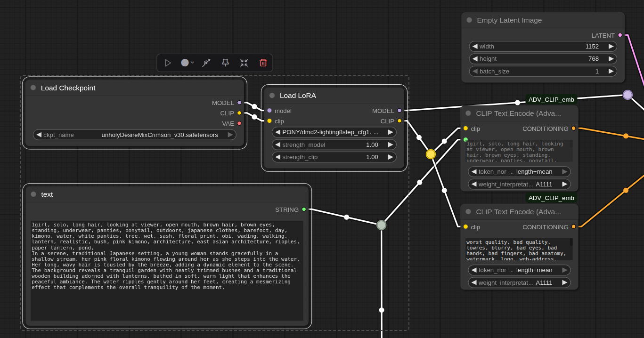This screenshot has height=338, width=644.
Task: Click the lower ADV_CLIP_emb badge
Action: 551,198
